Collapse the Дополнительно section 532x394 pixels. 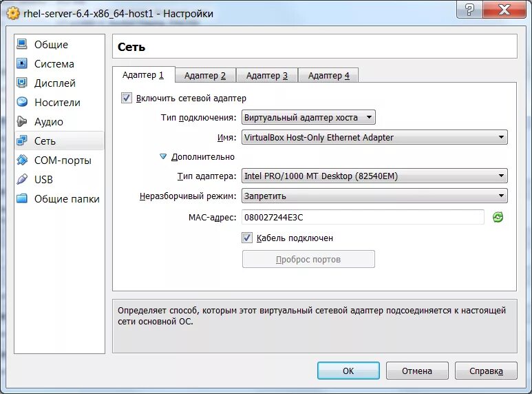click(163, 156)
